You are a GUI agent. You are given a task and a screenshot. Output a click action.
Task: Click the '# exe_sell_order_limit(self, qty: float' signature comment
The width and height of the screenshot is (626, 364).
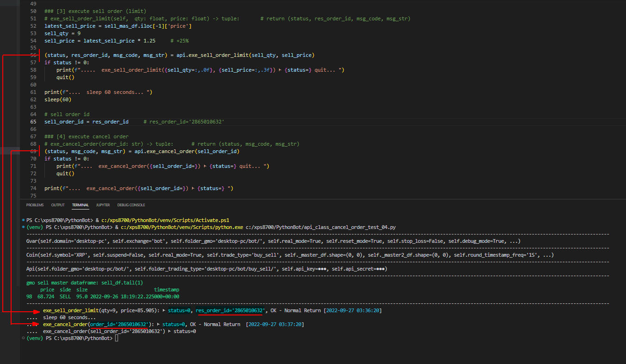[x=227, y=19]
